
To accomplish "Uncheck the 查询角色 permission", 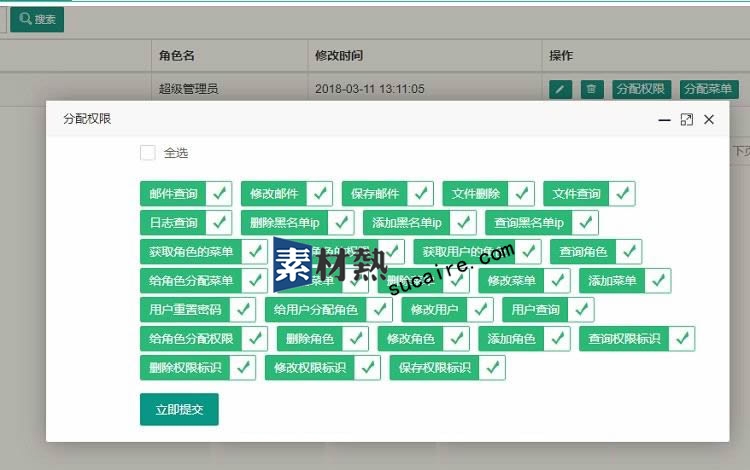I will 596,251.
